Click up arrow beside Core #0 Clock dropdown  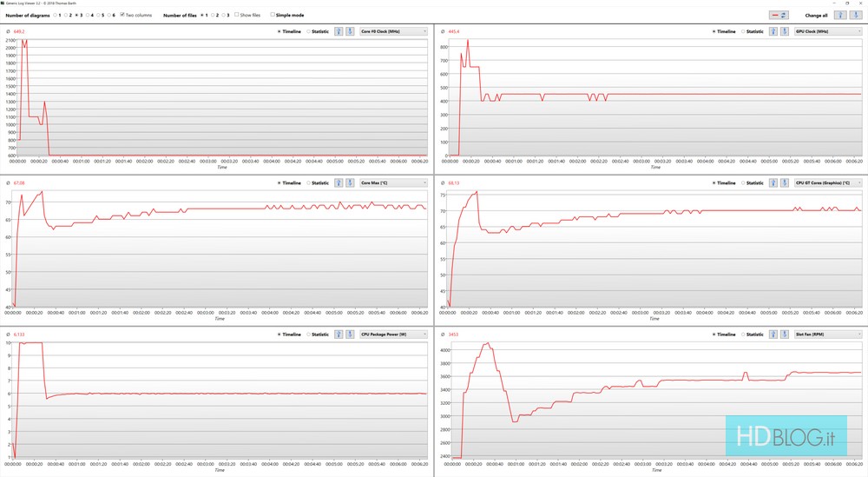(x=339, y=31)
